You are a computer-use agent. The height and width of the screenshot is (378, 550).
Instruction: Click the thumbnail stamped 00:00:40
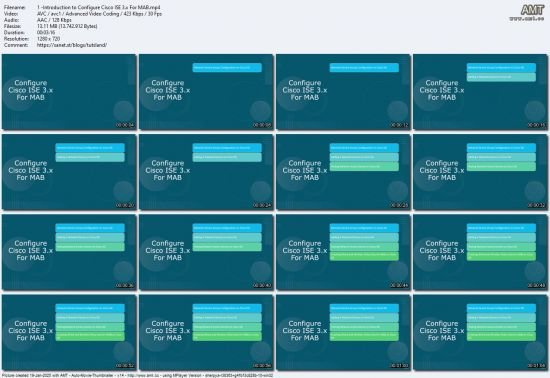click(x=206, y=252)
